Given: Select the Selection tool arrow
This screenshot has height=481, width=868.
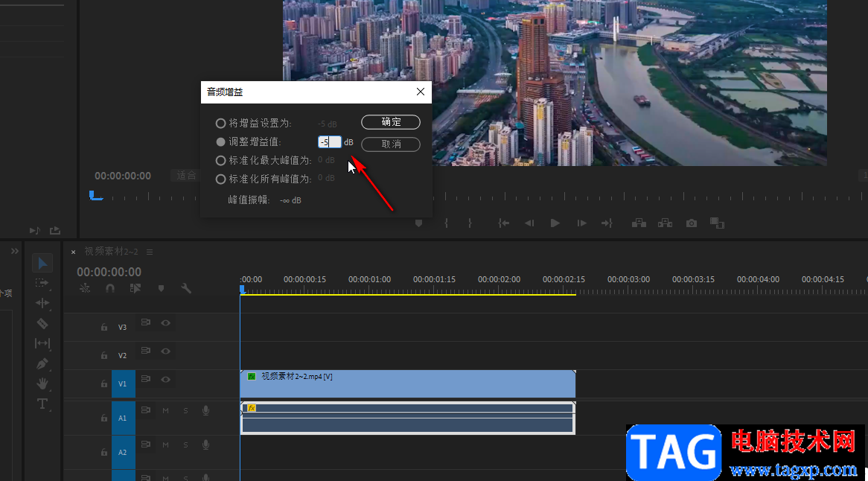Looking at the screenshot, I should [x=42, y=264].
